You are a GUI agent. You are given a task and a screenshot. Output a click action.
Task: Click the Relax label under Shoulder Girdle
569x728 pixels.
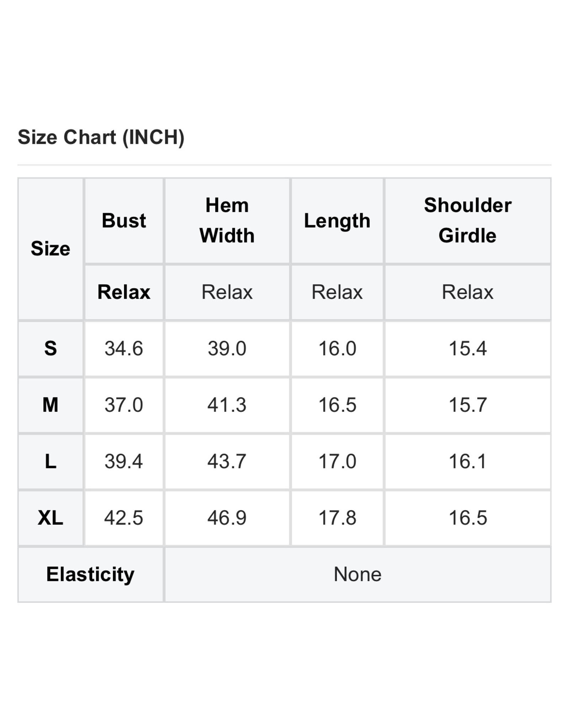(x=468, y=292)
